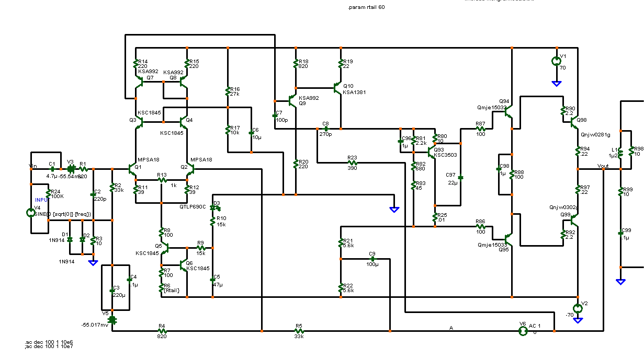Click capacitor C5 47µ

212,280
